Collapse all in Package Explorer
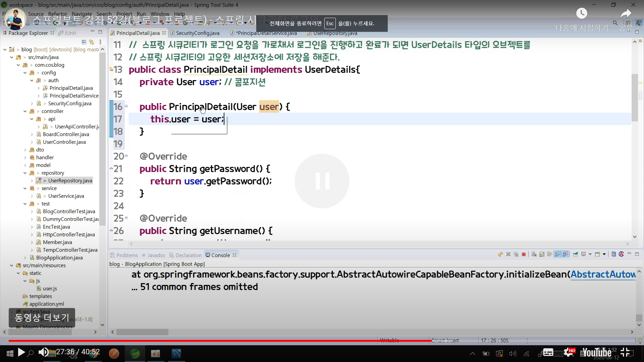Image resolution: width=644 pixels, height=362 pixels. [x=84, y=42]
